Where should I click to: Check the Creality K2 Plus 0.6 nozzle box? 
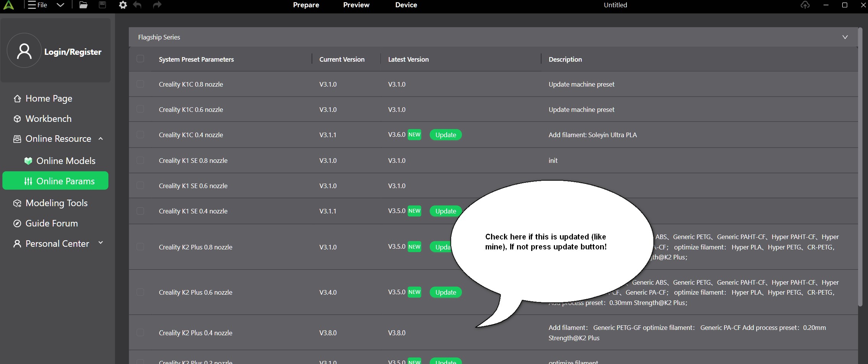tap(140, 292)
